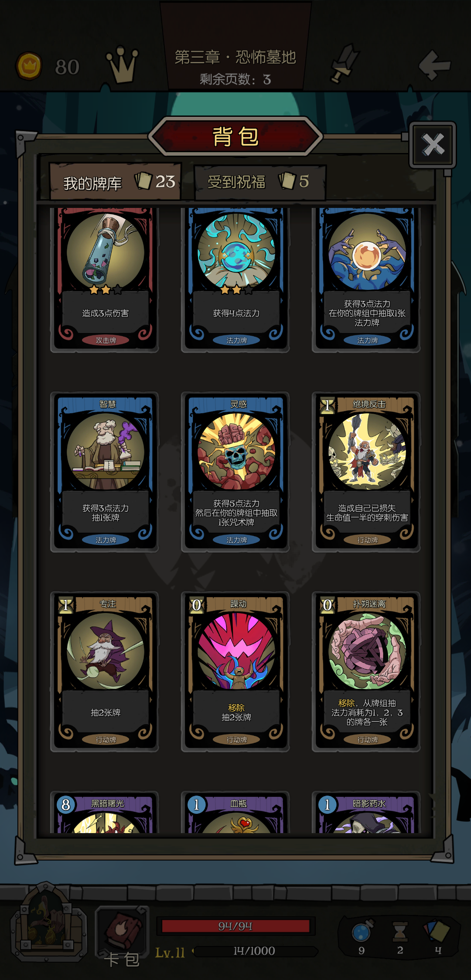
Task: Open the 黑暗曙光 card costing 8
Action: click(105, 812)
